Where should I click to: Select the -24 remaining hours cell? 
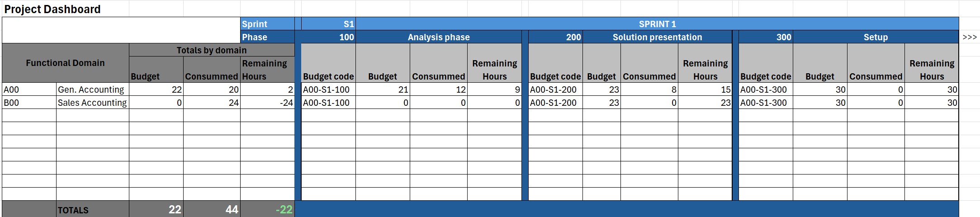tap(267, 103)
